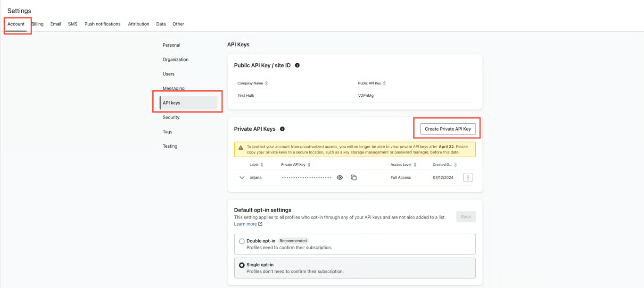The width and height of the screenshot is (644, 288).
Task: Open Tags in the sidebar
Action: coord(167,132)
